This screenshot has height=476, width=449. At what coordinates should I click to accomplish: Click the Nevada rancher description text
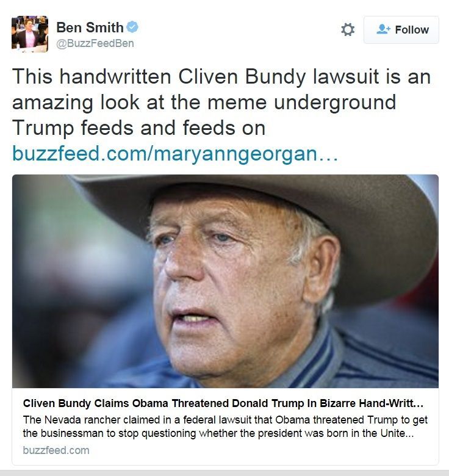[225, 426]
